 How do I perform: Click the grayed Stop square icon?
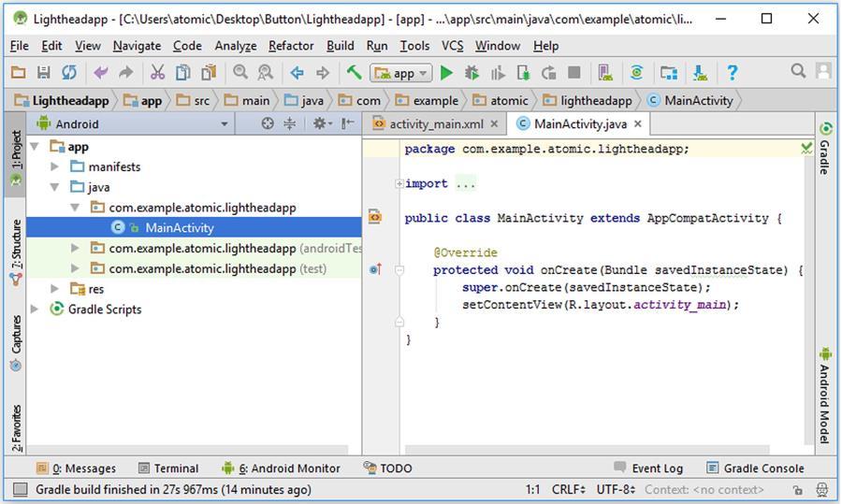click(574, 72)
